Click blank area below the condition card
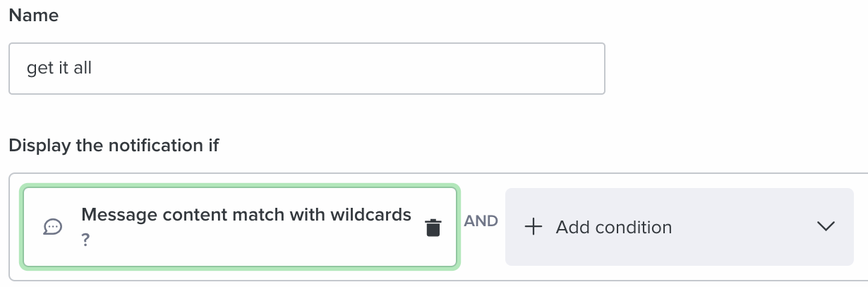This screenshot has width=868, height=287. pos(240,275)
